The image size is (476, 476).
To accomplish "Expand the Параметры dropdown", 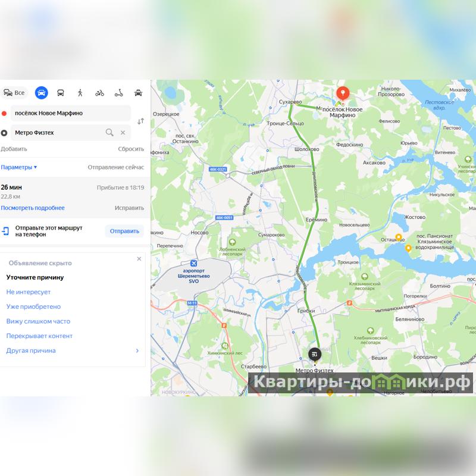I will (x=19, y=167).
